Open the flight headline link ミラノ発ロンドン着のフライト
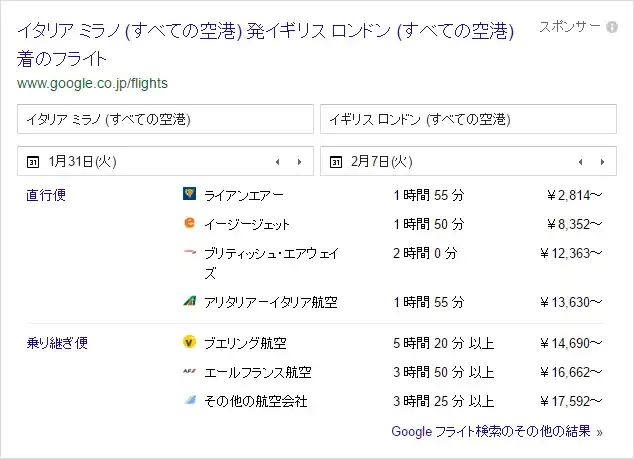The height and width of the screenshot is (459, 634). coord(265,44)
